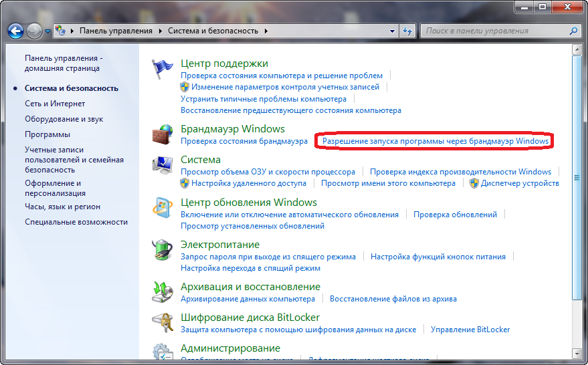Click Проверка обновлений link

click(x=456, y=215)
